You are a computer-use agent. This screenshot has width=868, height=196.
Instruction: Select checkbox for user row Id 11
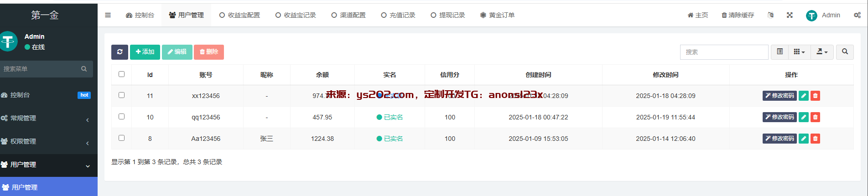121,95
